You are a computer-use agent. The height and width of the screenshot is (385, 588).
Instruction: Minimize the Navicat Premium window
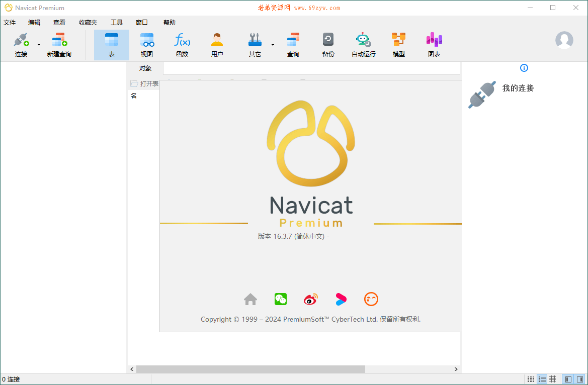[530, 8]
